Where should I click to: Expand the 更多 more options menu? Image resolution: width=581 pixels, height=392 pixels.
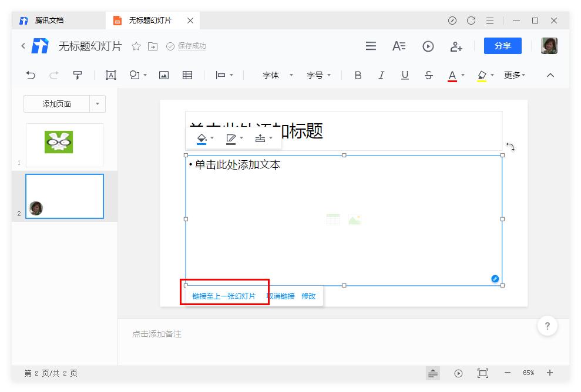click(x=512, y=75)
